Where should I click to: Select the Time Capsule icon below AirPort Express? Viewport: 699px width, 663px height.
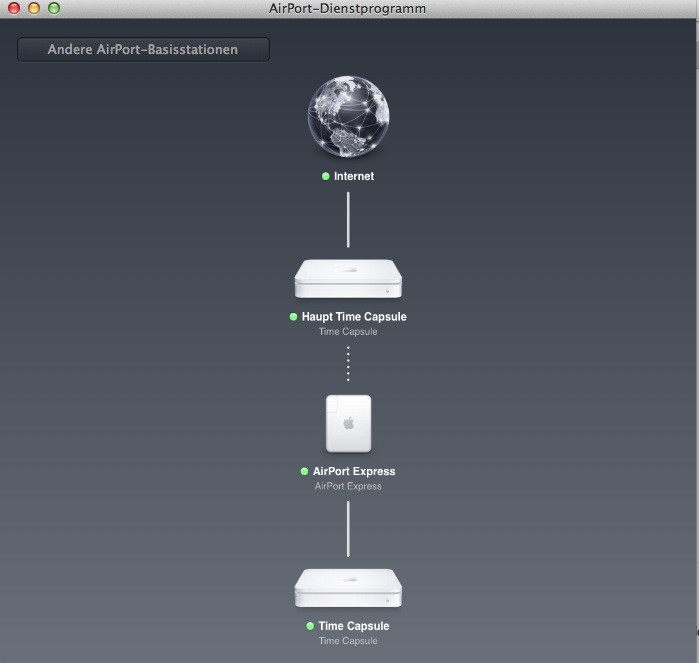click(348, 589)
